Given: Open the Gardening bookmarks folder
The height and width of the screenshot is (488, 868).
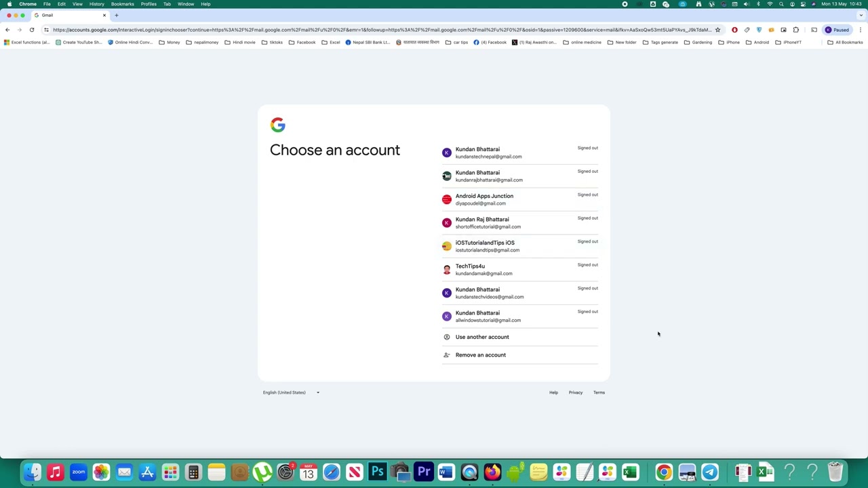Looking at the screenshot, I should tap(698, 42).
